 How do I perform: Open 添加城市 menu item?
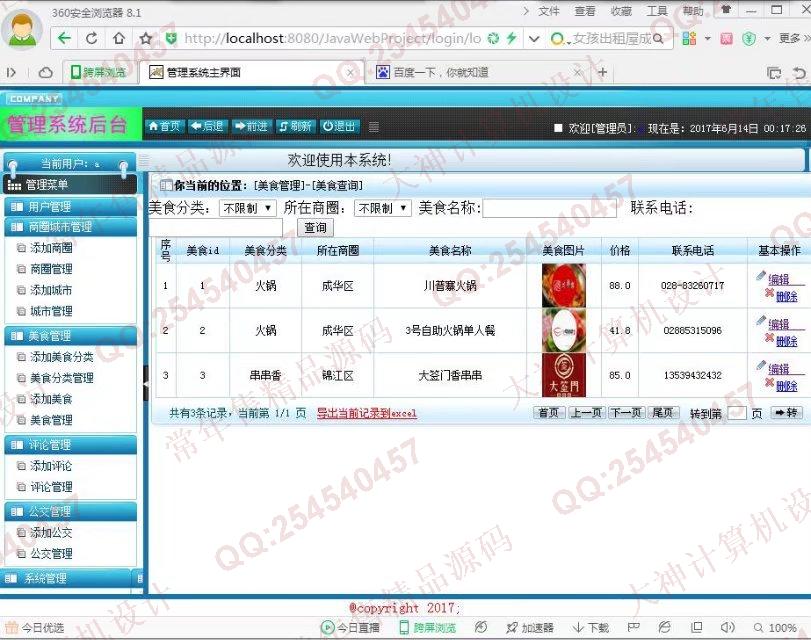click(x=51, y=290)
